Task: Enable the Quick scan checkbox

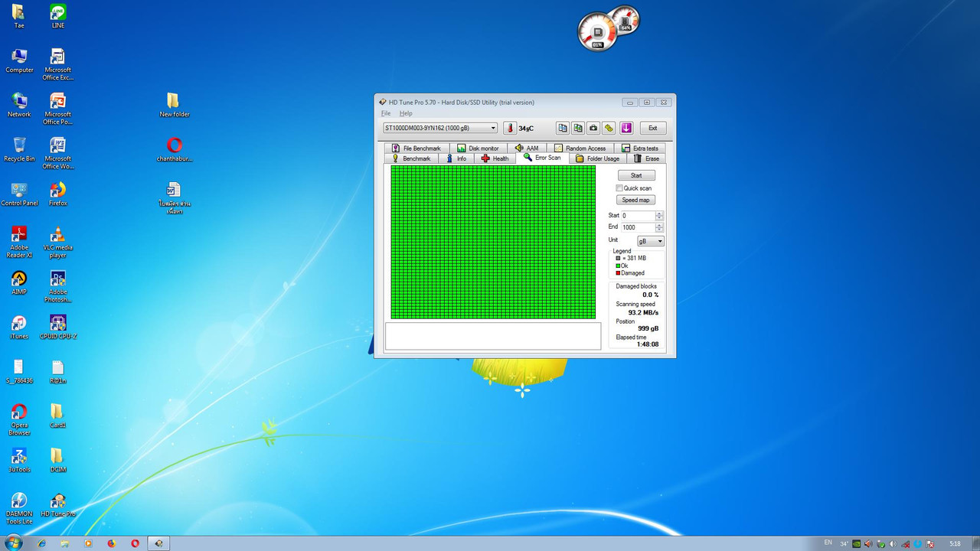Action: (619, 188)
